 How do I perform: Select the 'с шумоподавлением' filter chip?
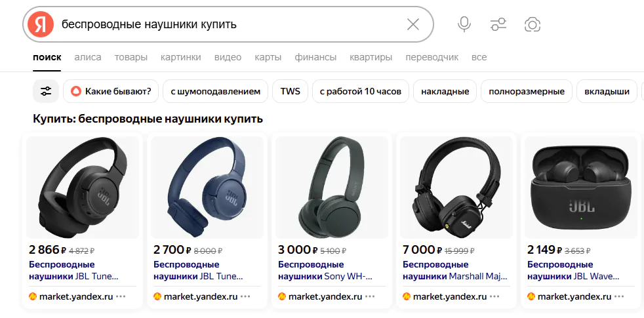[x=215, y=91]
